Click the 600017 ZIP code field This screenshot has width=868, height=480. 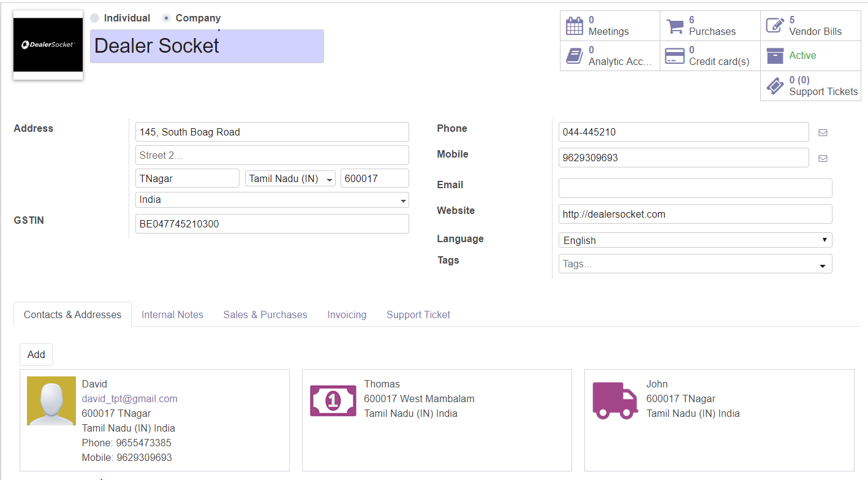[375, 178]
